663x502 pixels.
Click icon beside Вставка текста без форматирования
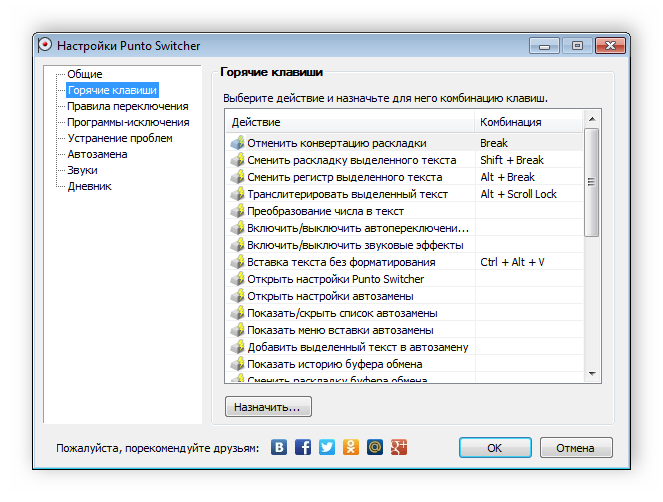pyautogui.click(x=238, y=262)
